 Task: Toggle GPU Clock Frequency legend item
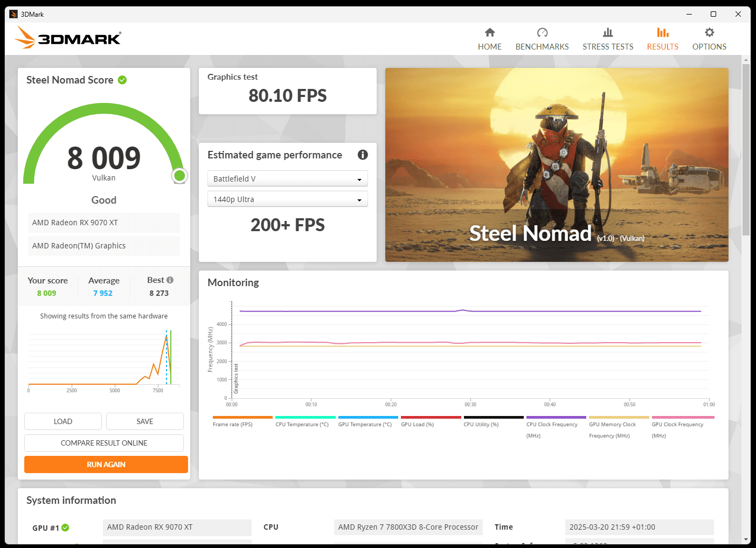683,427
